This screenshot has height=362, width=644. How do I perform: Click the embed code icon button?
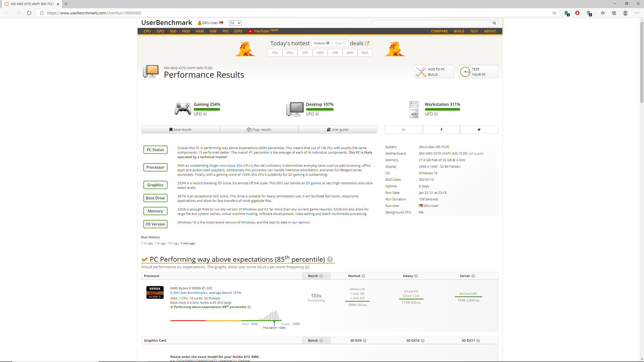404,129
